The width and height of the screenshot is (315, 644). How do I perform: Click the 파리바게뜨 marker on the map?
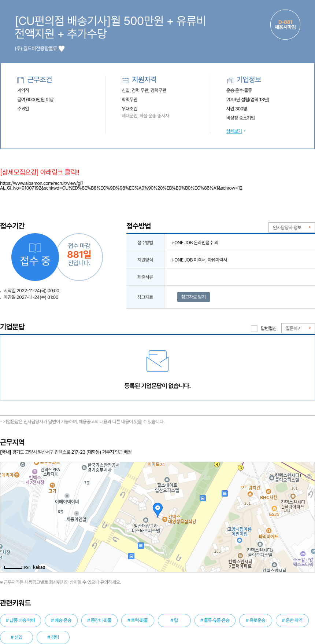(268, 530)
